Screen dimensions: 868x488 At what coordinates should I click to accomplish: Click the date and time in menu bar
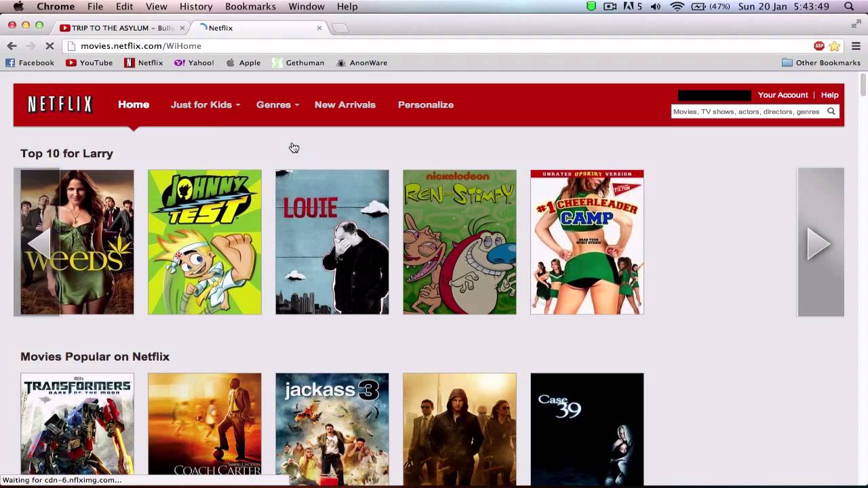coord(784,7)
